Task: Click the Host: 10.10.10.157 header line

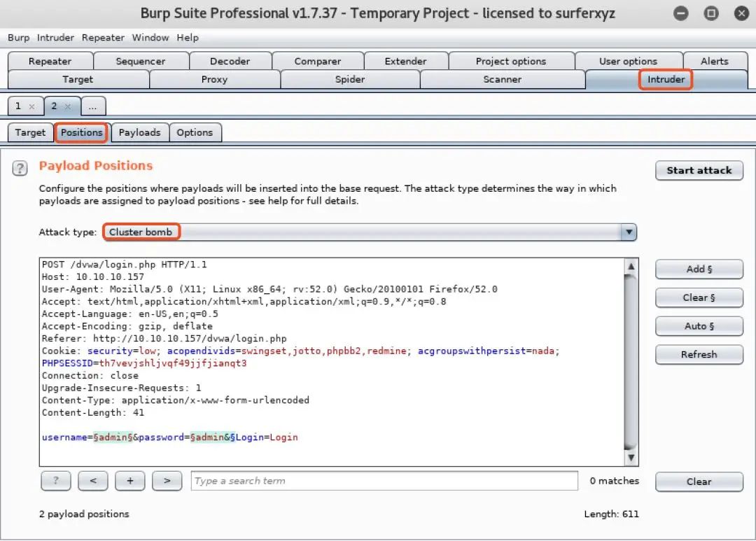Action: pos(93,276)
